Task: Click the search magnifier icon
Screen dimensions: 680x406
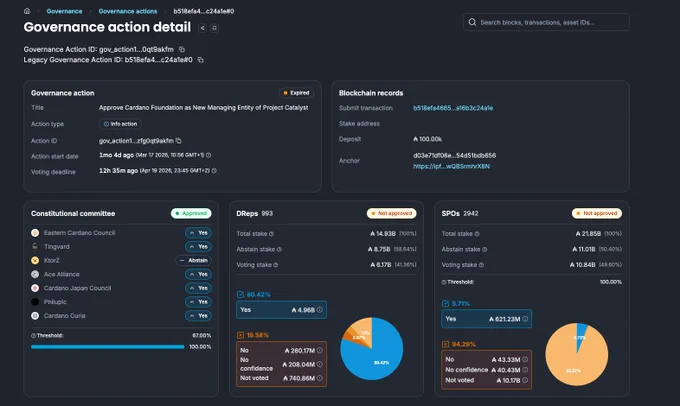Action: (472, 22)
